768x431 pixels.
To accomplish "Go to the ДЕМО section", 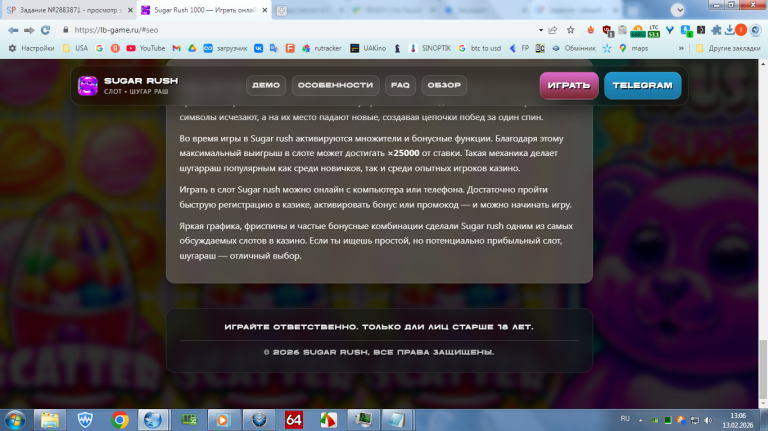I will click(266, 85).
